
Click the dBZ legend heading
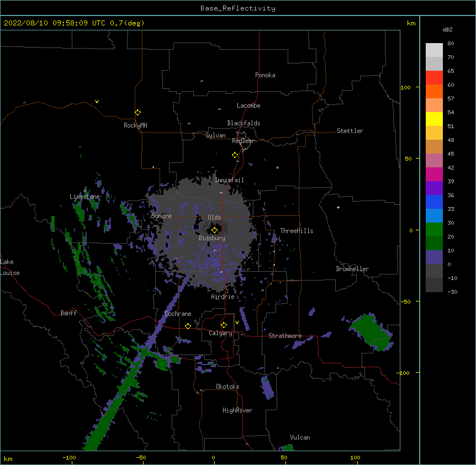tap(447, 30)
